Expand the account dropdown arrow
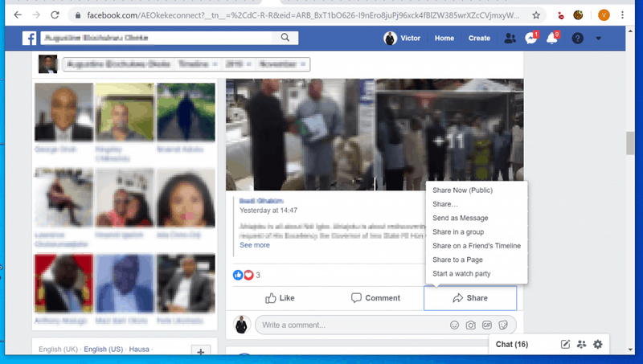Image resolution: width=643 pixels, height=364 pixels. pos(598,38)
